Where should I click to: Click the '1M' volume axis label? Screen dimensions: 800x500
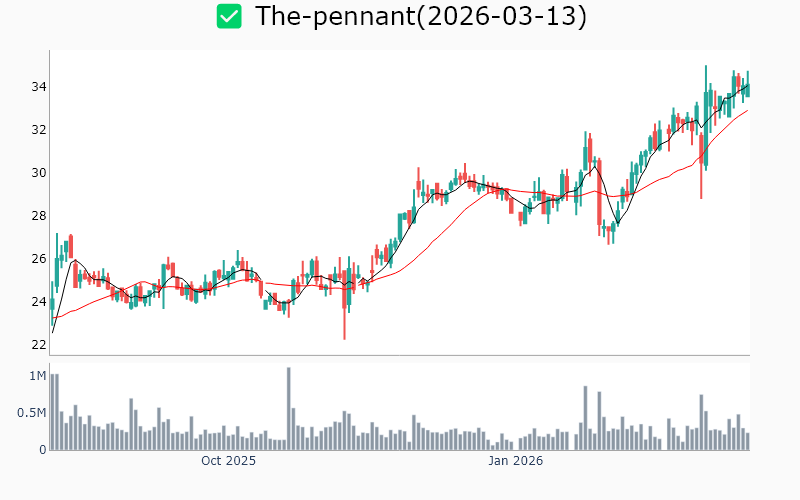pyautogui.click(x=38, y=376)
